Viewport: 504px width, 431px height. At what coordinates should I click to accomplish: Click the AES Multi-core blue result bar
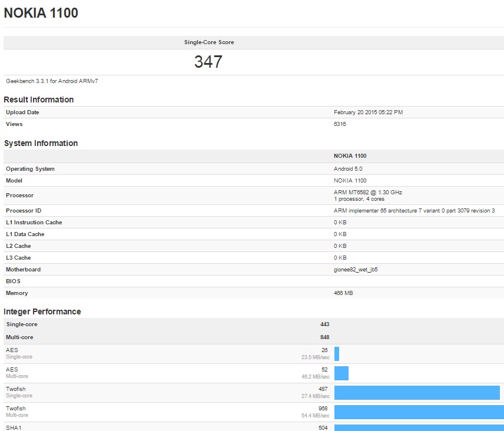pos(341,373)
